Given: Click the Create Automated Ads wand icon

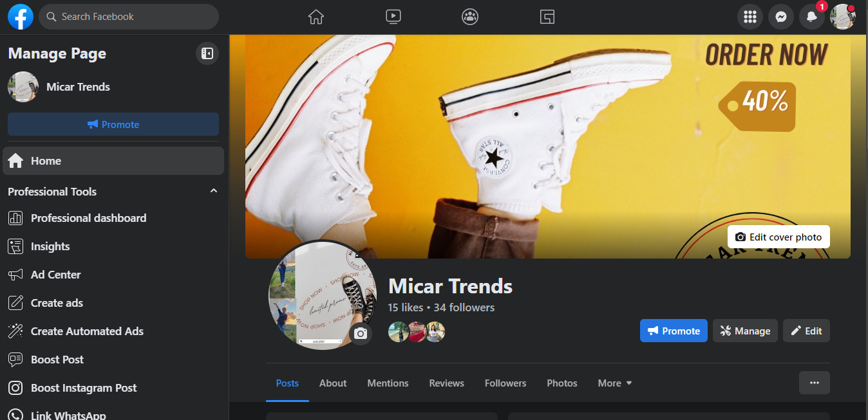Looking at the screenshot, I should point(15,331).
